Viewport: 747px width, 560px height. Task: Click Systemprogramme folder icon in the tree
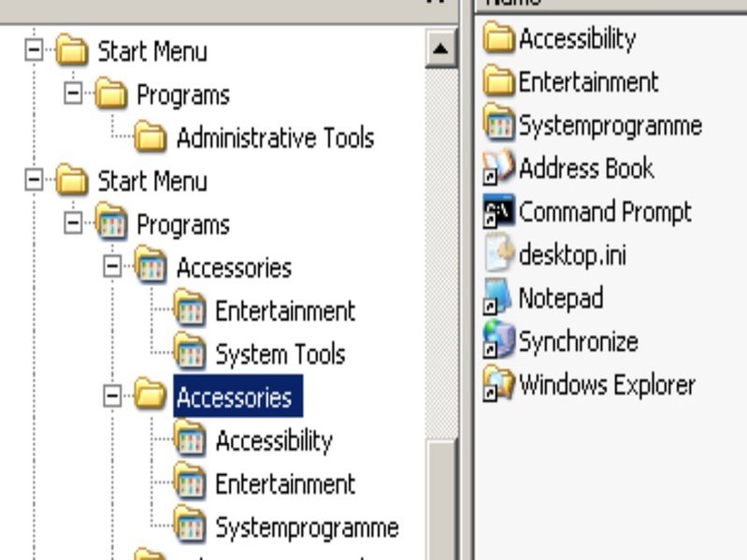190,525
